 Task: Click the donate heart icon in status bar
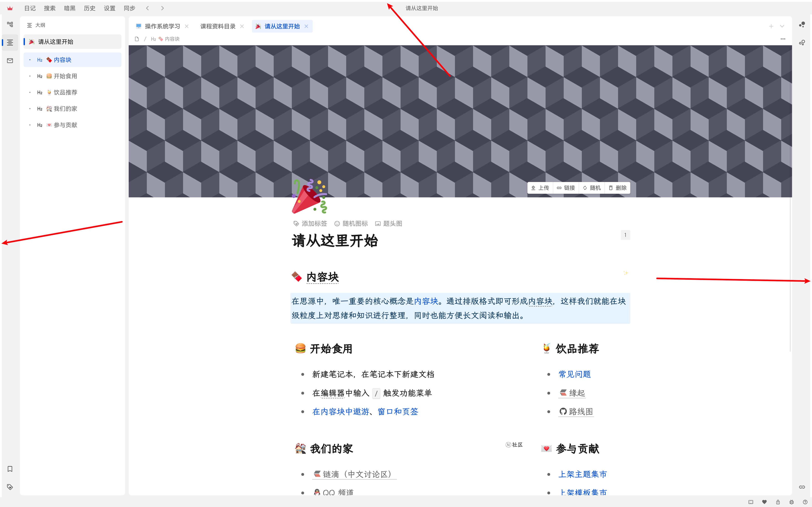764,502
